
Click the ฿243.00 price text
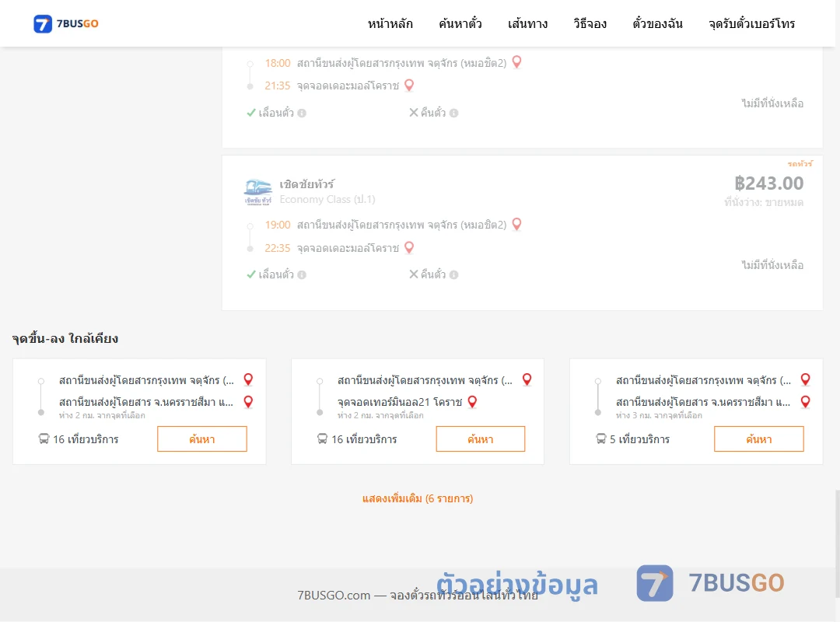pyautogui.click(x=768, y=183)
